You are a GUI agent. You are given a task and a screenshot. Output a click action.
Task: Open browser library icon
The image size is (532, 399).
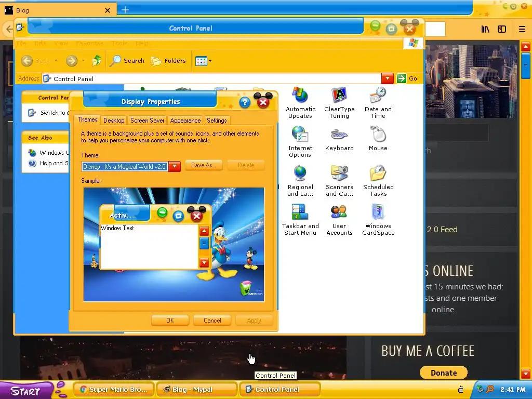point(485,29)
